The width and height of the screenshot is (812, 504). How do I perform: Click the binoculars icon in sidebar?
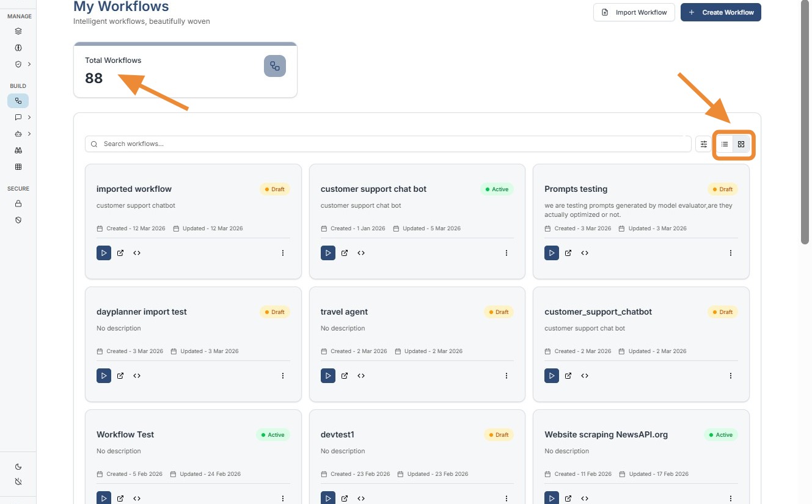pyautogui.click(x=18, y=150)
